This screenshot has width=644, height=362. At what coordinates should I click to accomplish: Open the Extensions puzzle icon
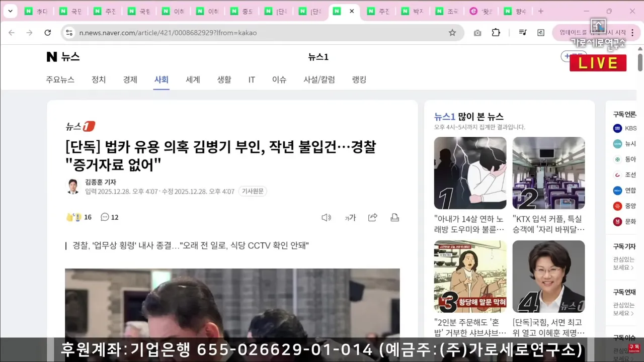pos(496,33)
